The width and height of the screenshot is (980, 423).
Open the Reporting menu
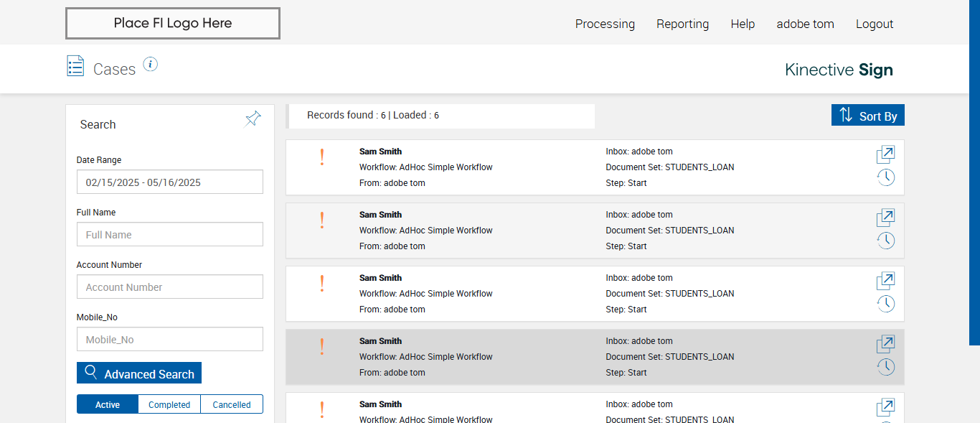point(682,24)
